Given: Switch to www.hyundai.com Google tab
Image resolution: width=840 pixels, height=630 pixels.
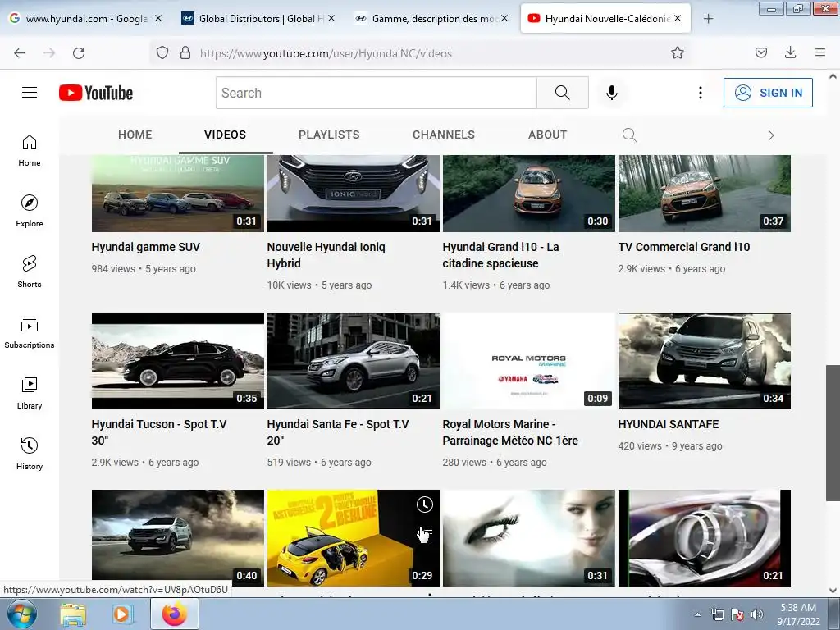Looking at the screenshot, I should click(85, 19).
